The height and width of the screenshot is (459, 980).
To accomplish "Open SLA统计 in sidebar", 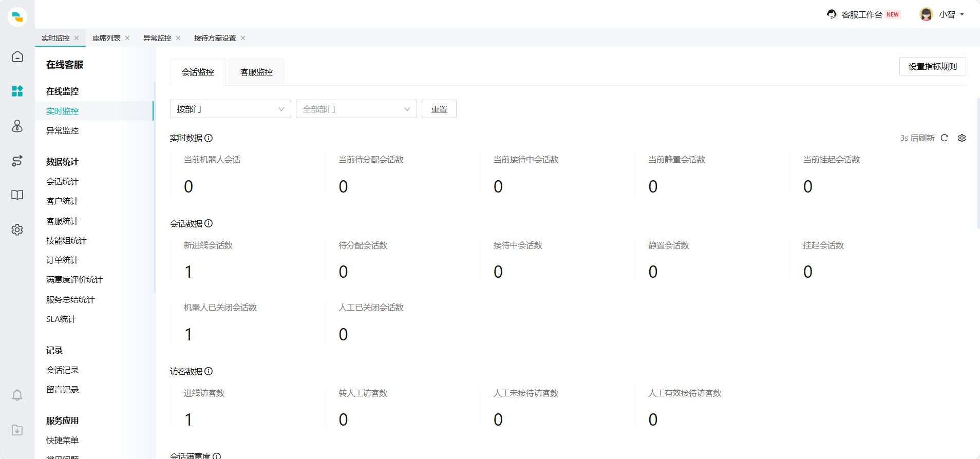I will (61, 319).
